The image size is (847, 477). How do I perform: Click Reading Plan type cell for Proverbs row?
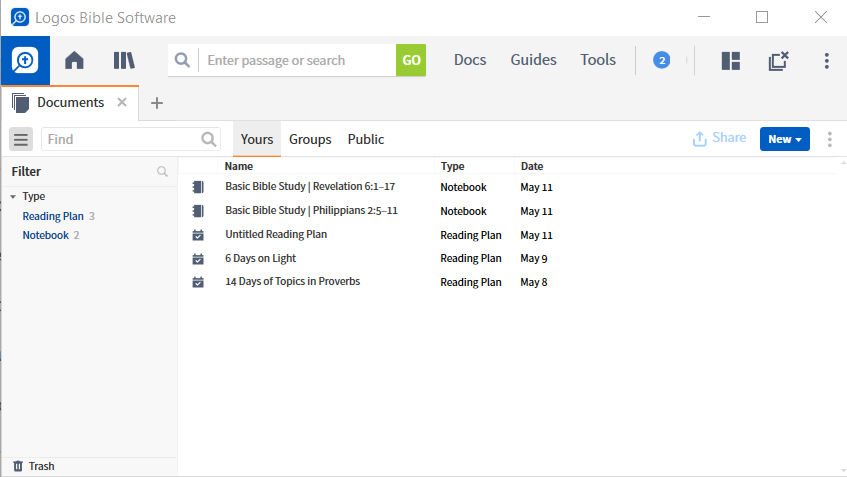point(470,282)
